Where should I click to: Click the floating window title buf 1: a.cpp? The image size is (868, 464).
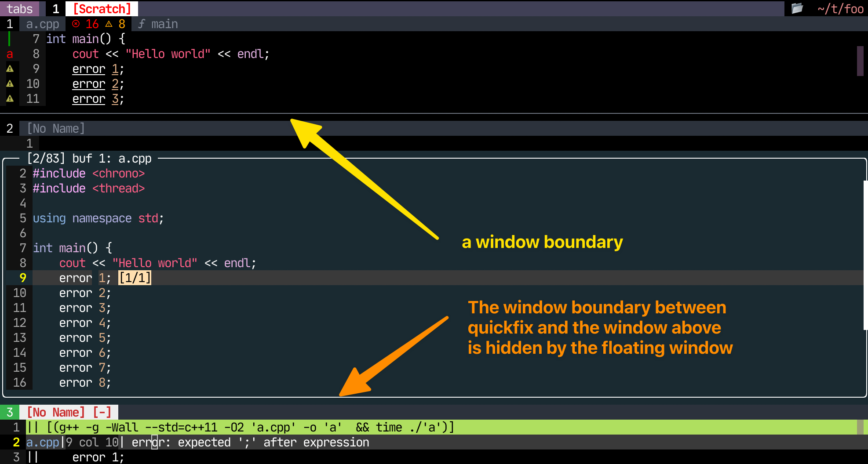point(112,158)
